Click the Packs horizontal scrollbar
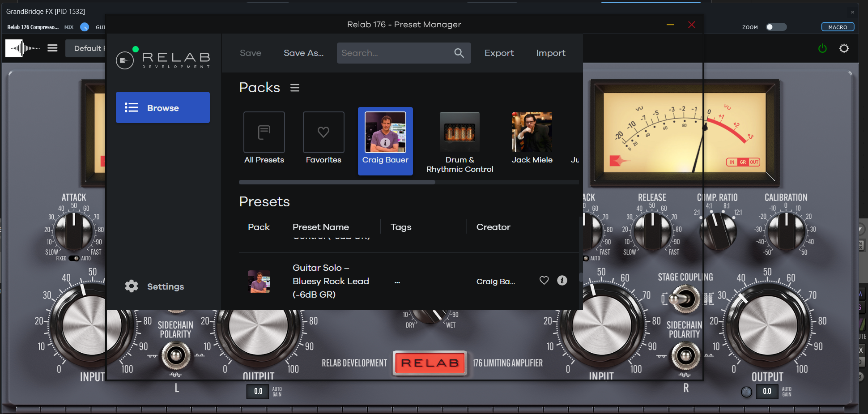 337,182
